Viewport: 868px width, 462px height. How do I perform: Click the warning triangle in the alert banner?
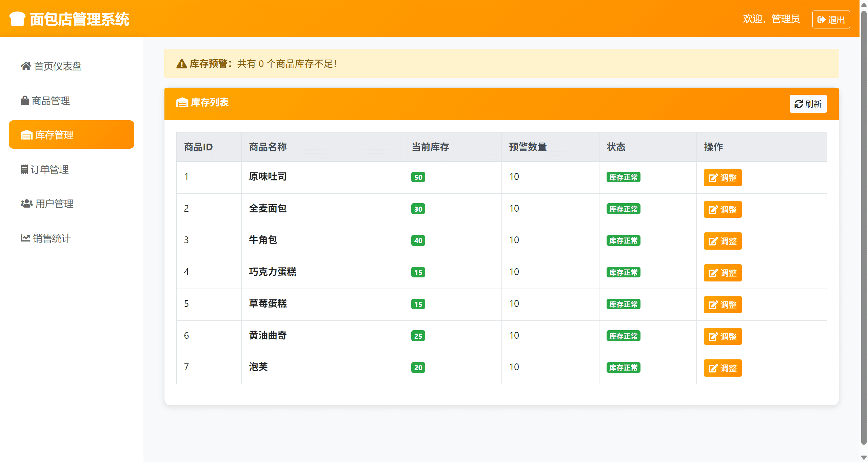[181, 63]
